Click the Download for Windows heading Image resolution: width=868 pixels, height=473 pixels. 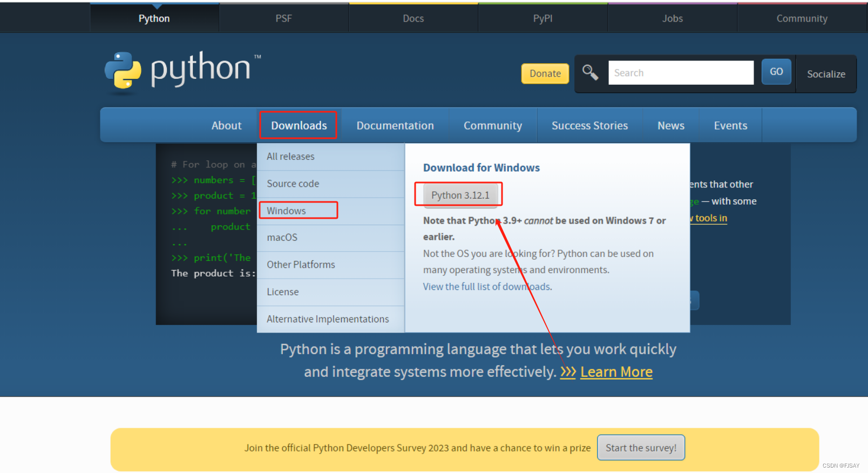[x=482, y=168]
